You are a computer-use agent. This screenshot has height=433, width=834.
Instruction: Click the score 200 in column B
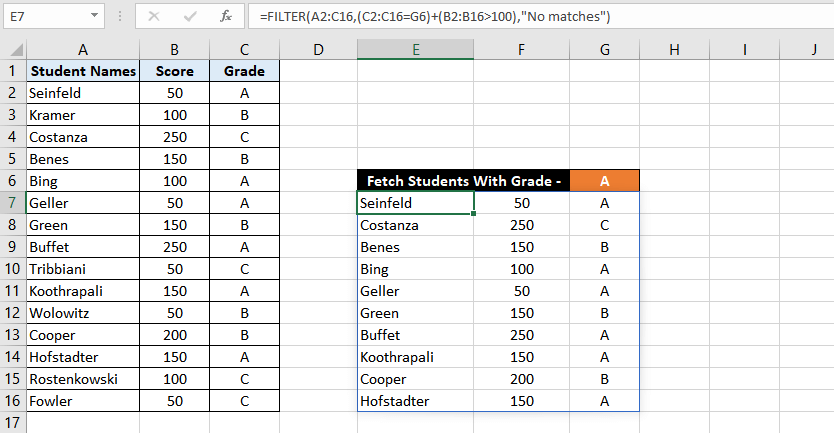(x=174, y=335)
